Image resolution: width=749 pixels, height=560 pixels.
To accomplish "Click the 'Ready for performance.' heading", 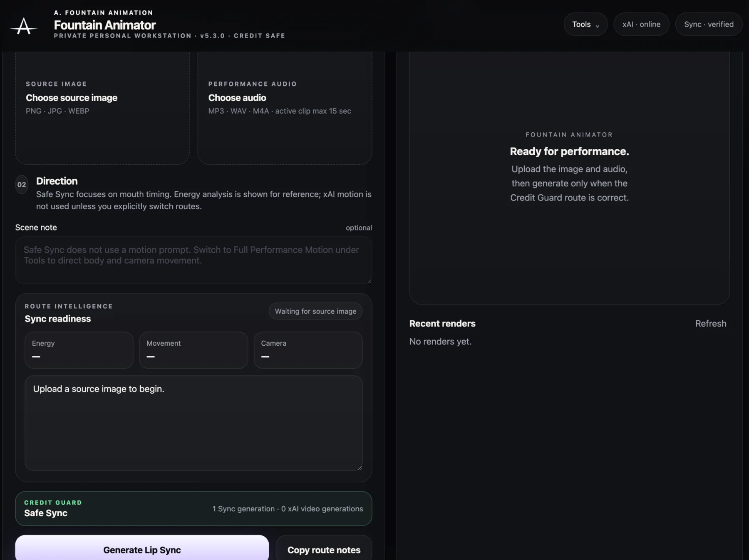I will 569,151.
